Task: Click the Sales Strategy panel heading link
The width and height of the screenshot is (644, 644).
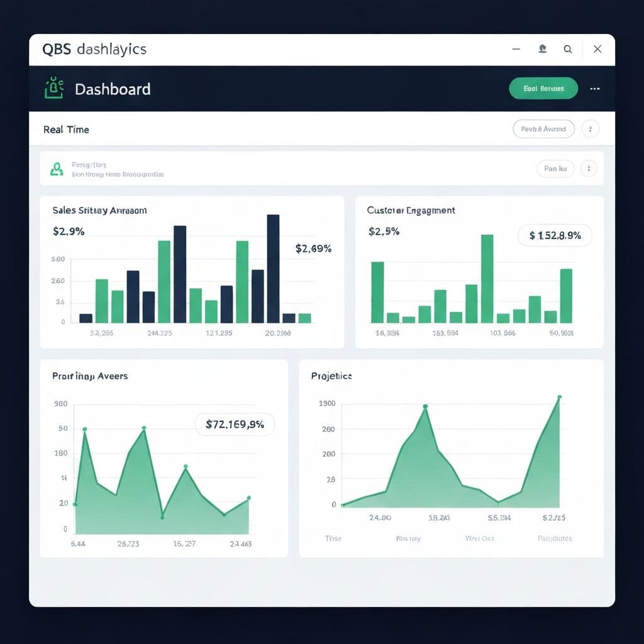Action: (x=99, y=210)
